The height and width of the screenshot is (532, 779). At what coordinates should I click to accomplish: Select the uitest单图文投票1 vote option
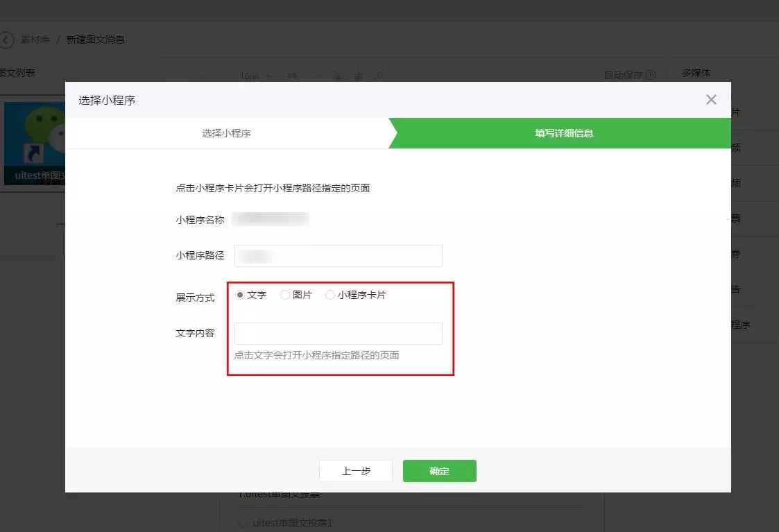[242, 524]
